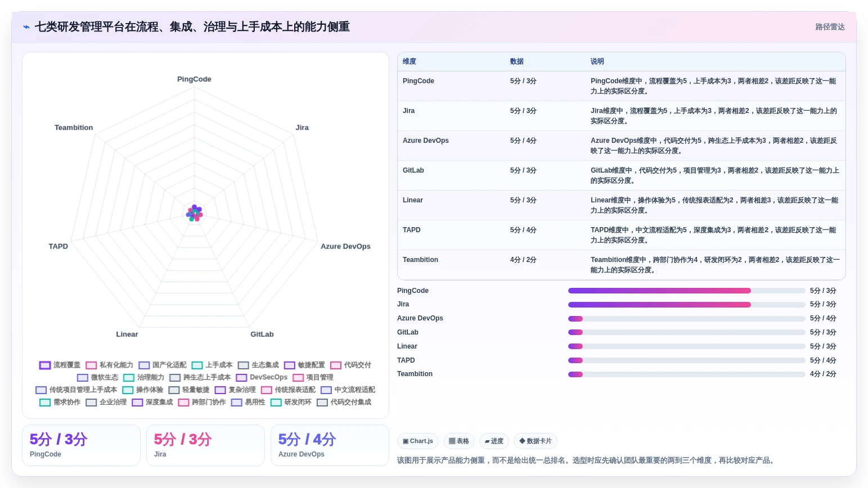Toggle the 深度集成 legend entry
Image resolution: width=868 pixels, height=488 pixels.
[x=152, y=402]
